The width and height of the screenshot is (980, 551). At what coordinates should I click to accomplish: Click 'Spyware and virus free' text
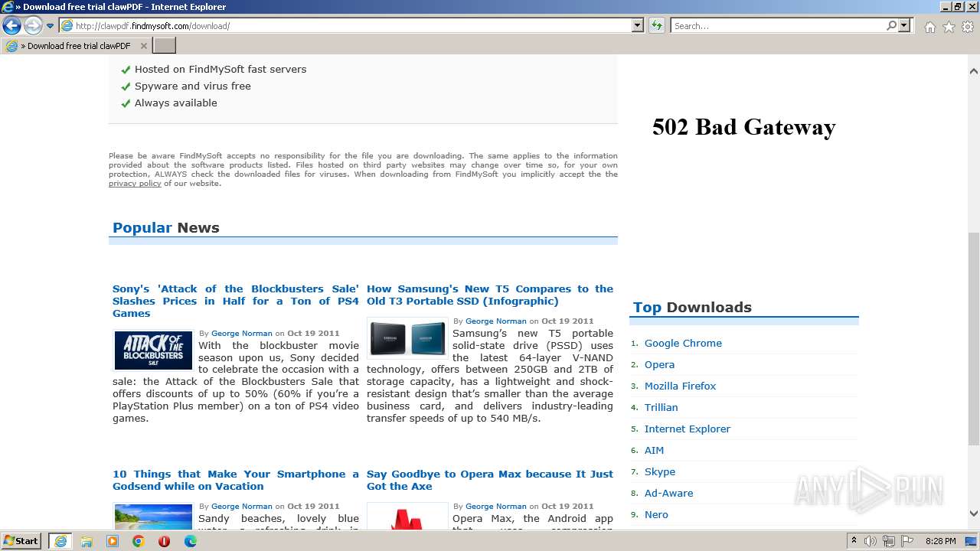pyautogui.click(x=193, y=86)
